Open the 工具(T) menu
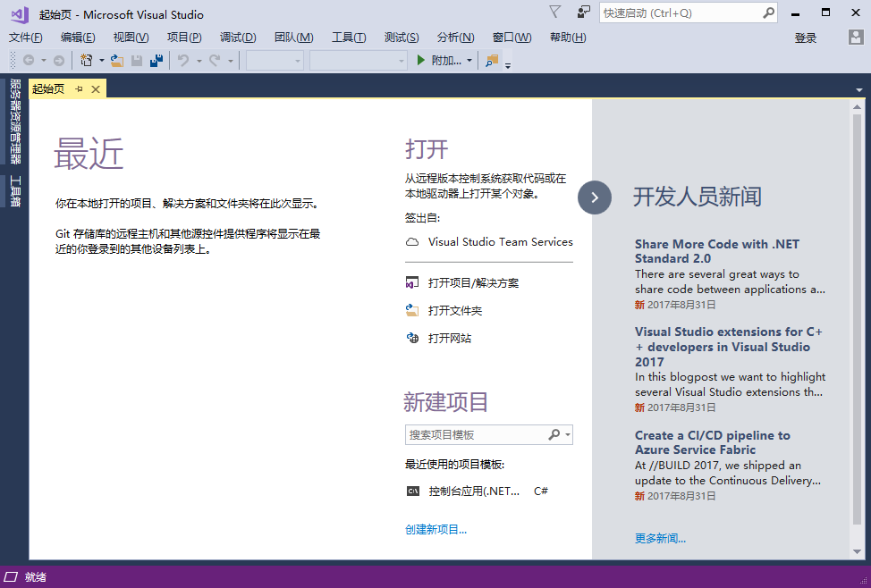The height and width of the screenshot is (588, 871). (x=349, y=38)
